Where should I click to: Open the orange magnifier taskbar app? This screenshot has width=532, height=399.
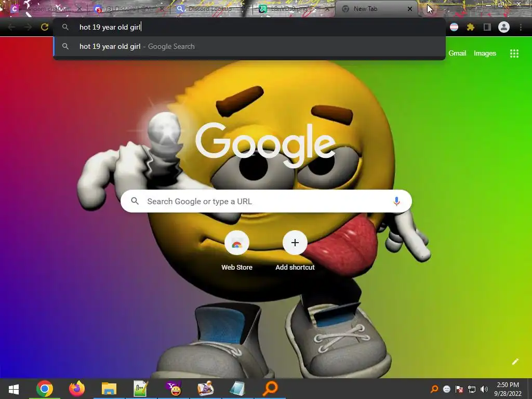click(x=270, y=389)
